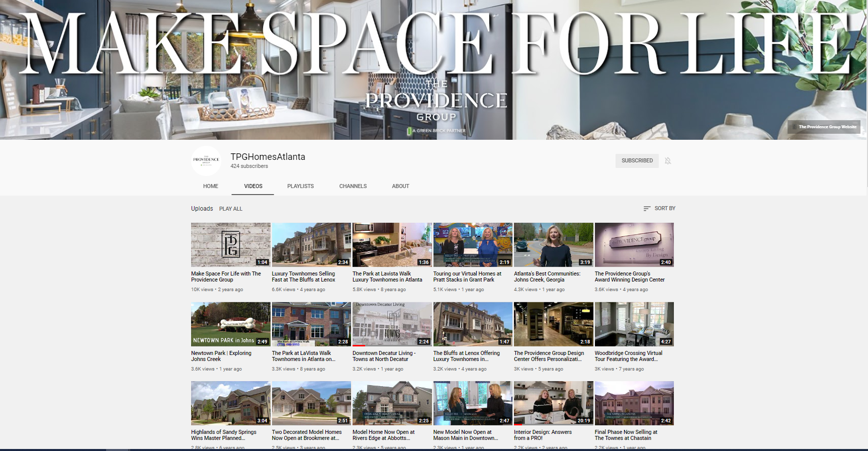Click the Play All link
The height and width of the screenshot is (451, 868).
point(231,209)
